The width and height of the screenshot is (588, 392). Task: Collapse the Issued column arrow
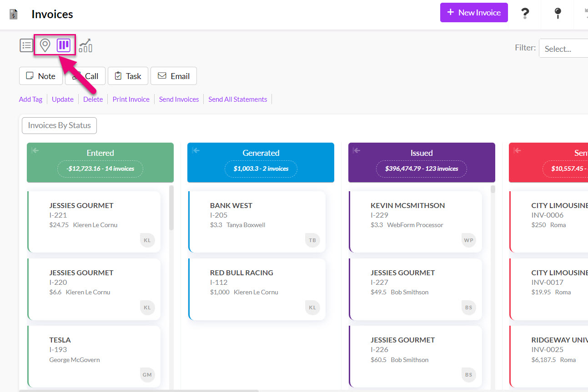coord(357,151)
